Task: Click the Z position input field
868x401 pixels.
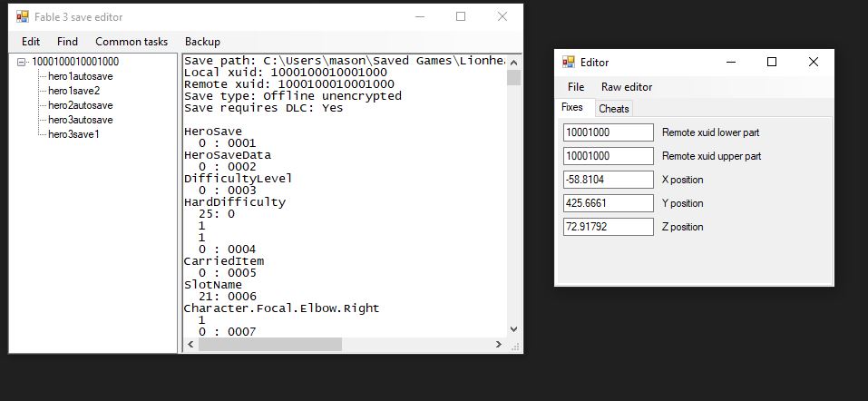Action: (x=609, y=227)
